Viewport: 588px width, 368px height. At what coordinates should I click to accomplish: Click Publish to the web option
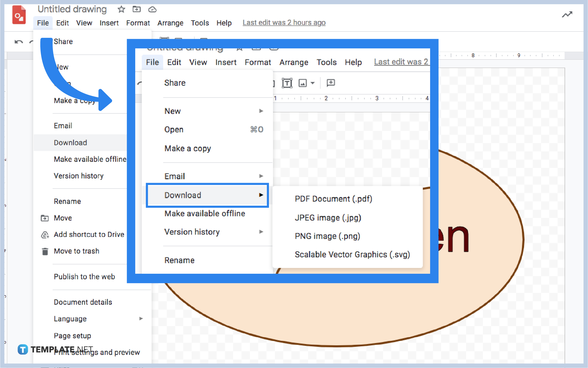coord(84,277)
